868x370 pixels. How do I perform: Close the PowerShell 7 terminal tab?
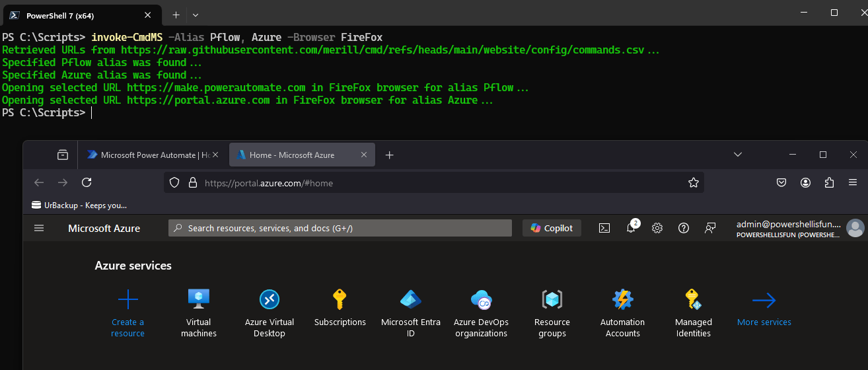[148, 15]
